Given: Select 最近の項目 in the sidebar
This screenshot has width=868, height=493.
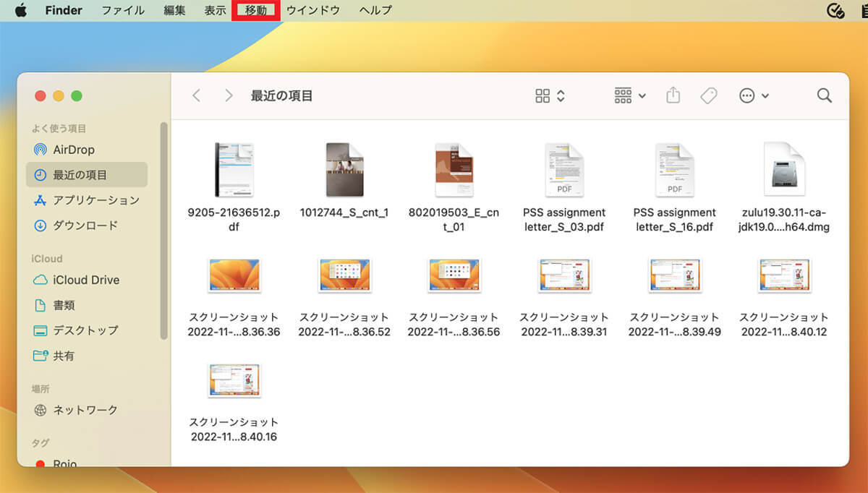Looking at the screenshot, I should (86, 175).
